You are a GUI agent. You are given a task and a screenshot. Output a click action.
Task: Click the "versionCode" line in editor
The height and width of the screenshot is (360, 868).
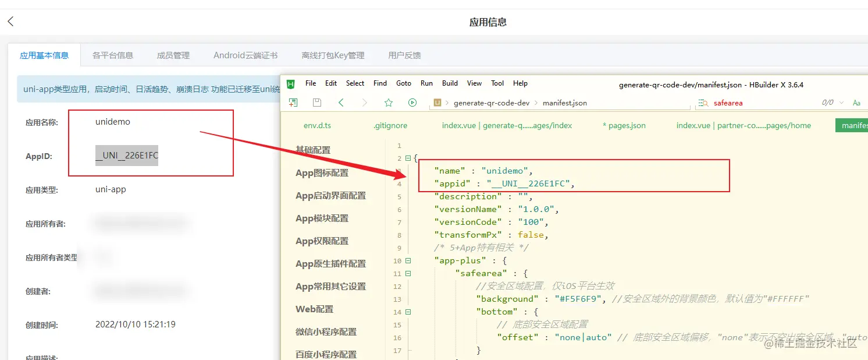(492, 222)
